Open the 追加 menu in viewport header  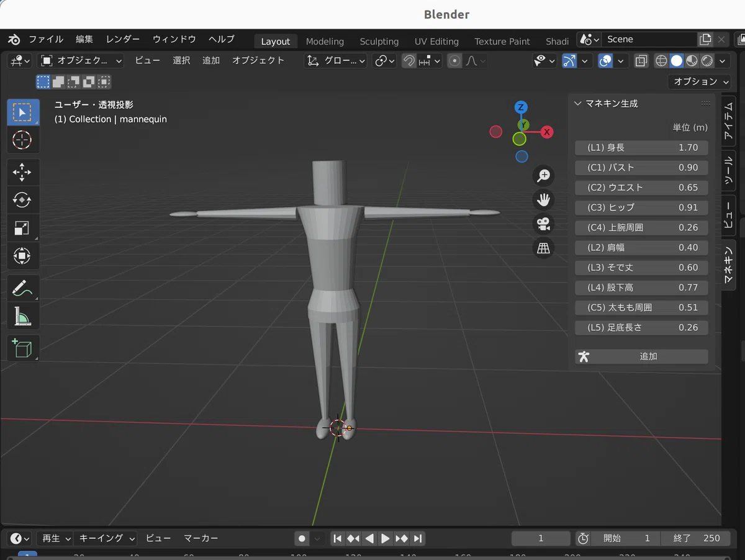tap(211, 61)
